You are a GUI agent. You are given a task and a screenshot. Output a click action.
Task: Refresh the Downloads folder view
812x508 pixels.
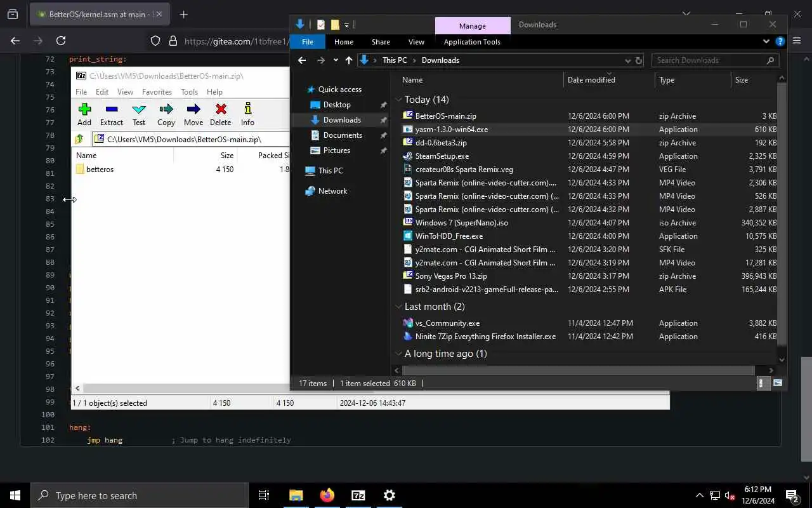point(639,60)
